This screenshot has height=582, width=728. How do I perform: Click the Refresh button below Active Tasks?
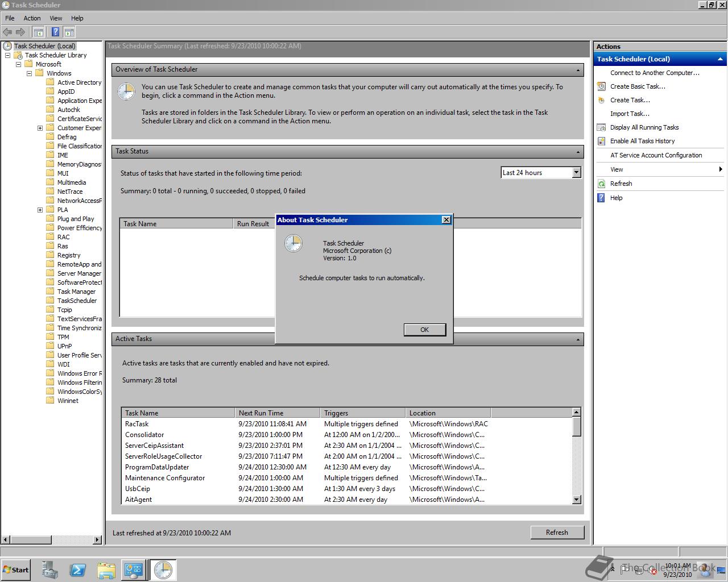pyautogui.click(x=557, y=533)
